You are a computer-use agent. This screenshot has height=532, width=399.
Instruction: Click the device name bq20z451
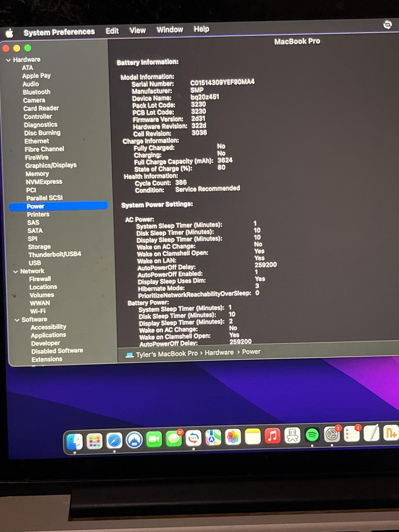[204, 97]
